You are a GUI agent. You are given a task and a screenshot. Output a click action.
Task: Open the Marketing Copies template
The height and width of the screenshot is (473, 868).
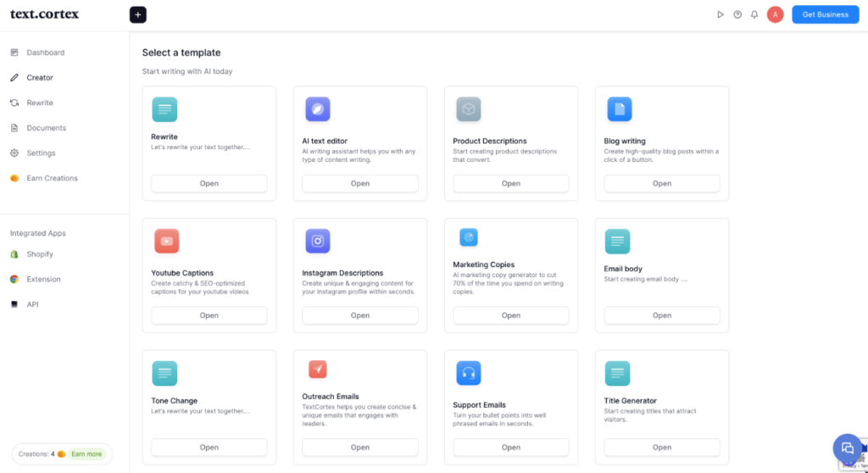511,315
